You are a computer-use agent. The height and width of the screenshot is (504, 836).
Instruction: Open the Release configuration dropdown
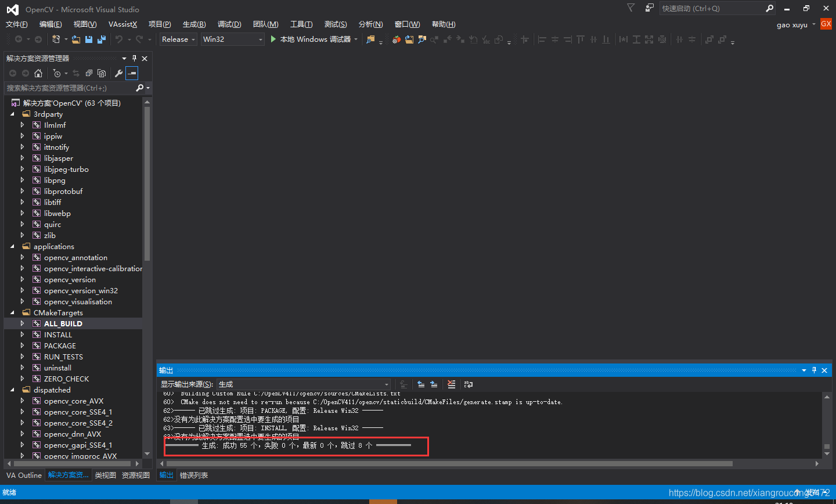[179, 39]
